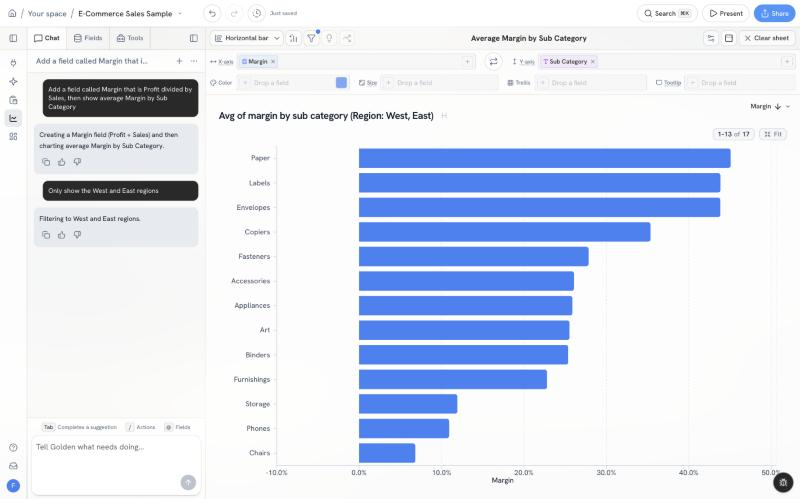Open chart settings sliders icon
800x499 pixels.
click(x=711, y=38)
